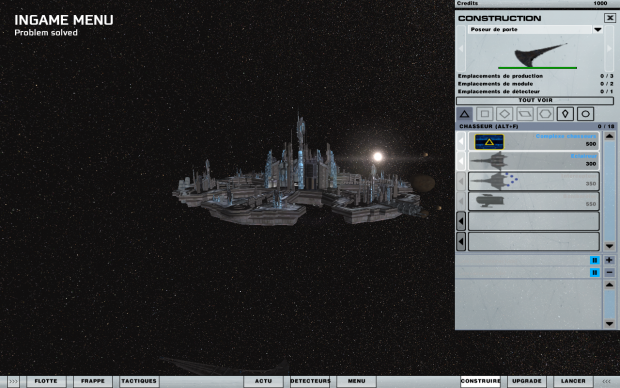Click the UPGRADE button
620x388 pixels.
pyautogui.click(x=527, y=381)
